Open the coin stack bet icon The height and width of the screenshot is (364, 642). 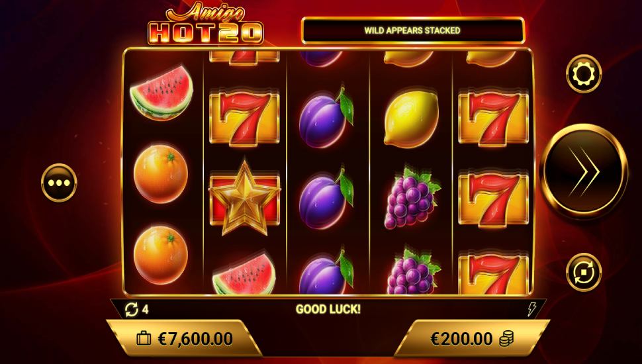[506, 339]
